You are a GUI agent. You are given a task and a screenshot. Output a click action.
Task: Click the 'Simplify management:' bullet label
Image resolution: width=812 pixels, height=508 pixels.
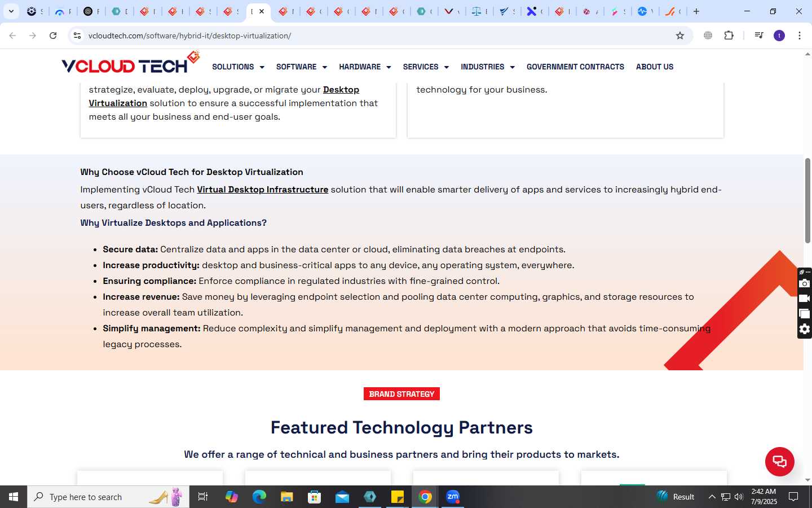pyautogui.click(x=152, y=329)
